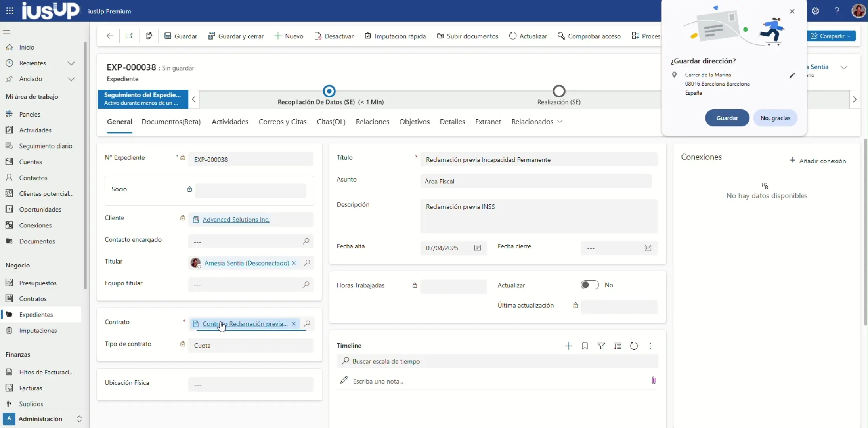Screen dimensions: 868x428
Task: Expand the Recientes section
Action: [71, 63]
